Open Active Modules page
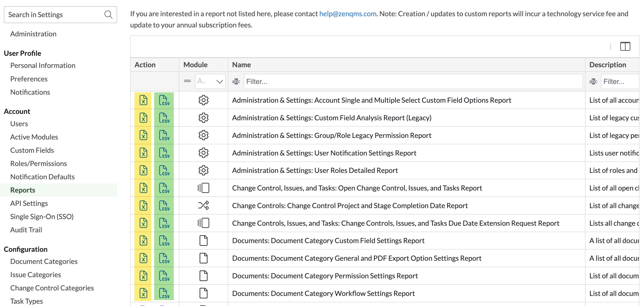The image size is (644, 306). 34,137
